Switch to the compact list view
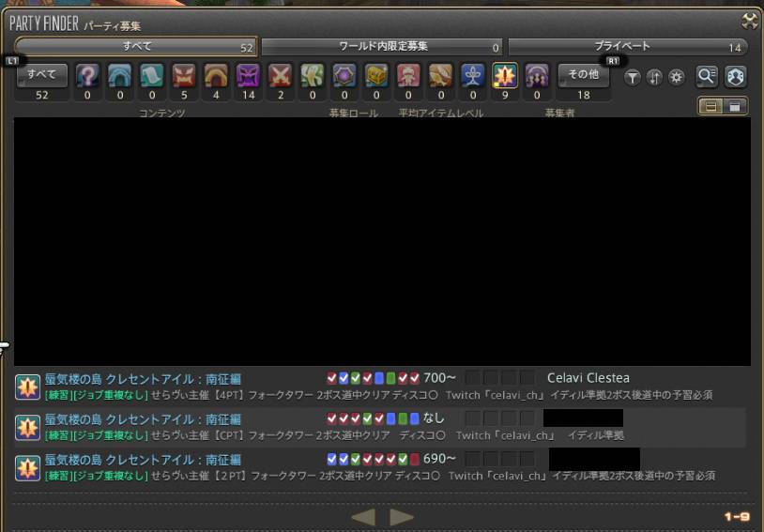Image resolution: width=764 pixels, height=532 pixels. tap(734, 106)
